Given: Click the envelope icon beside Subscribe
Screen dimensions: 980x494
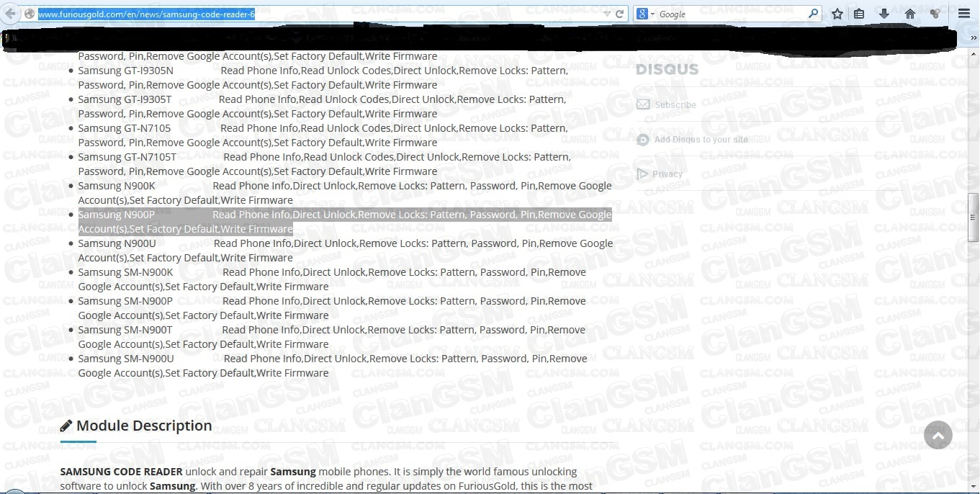Looking at the screenshot, I should [x=643, y=104].
